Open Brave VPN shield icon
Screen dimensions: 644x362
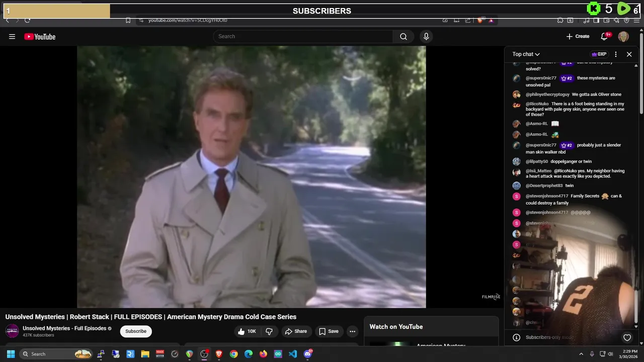626,20
